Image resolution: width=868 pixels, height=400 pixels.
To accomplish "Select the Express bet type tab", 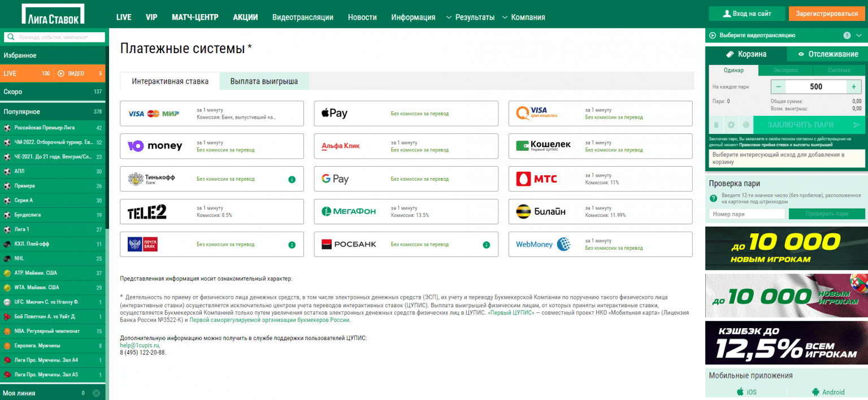I will tap(785, 71).
